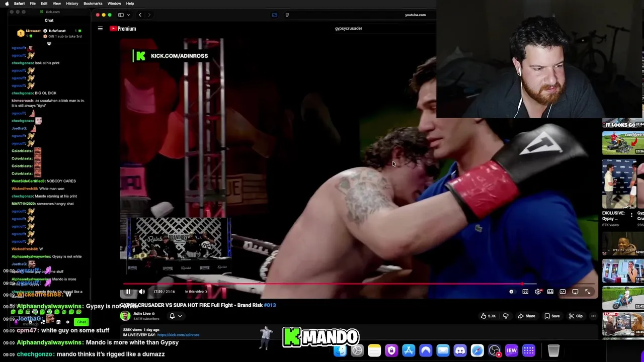Dislike the video

(506, 316)
